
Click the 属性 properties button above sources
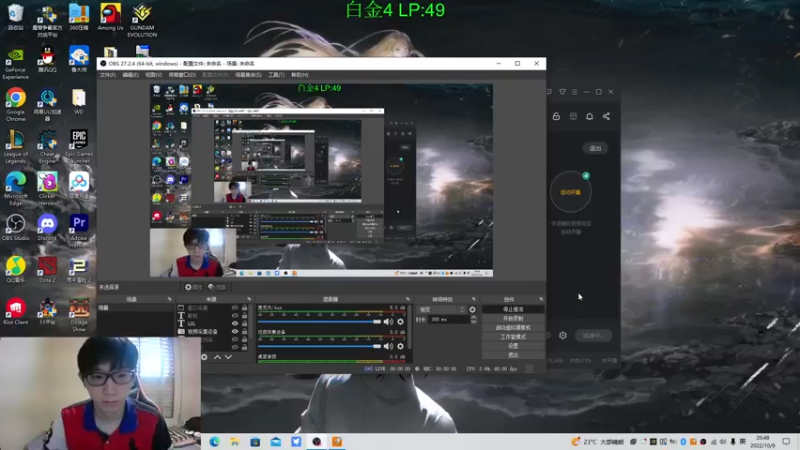(193, 287)
